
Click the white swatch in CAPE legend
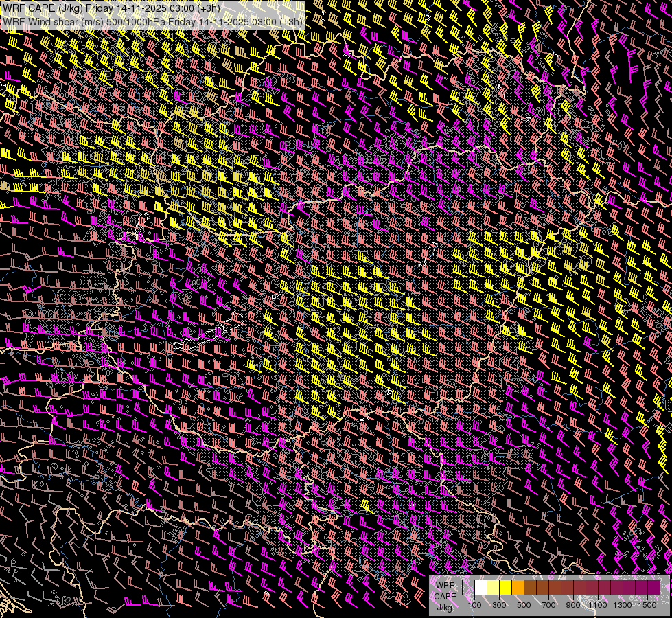(x=480, y=587)
